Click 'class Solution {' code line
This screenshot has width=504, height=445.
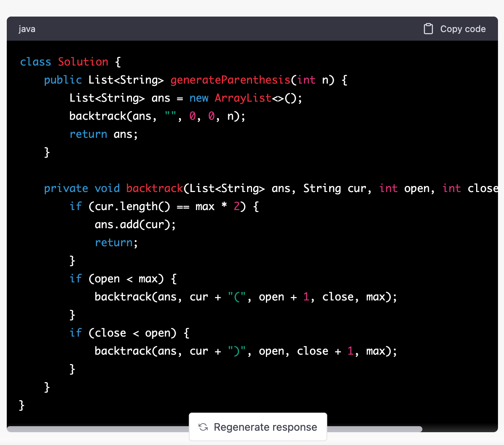tap(70, 62)
